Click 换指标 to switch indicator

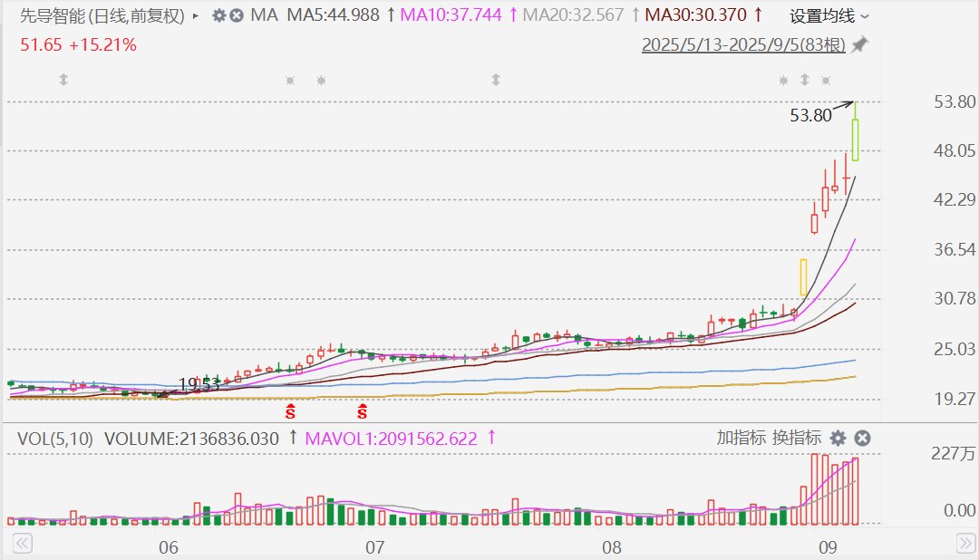pyautogui.click(x=797, y=438)
